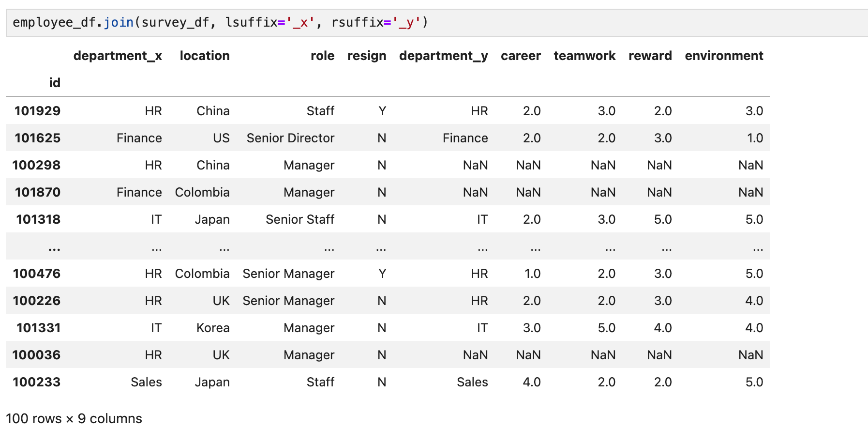Image resolution: width=868 pixels, height=429 pixels.
Task: Click the id index label
Action: coord(55,83)
